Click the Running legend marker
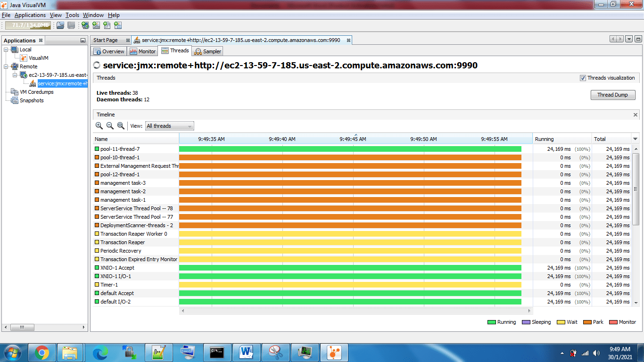 (x=492, y=322)
